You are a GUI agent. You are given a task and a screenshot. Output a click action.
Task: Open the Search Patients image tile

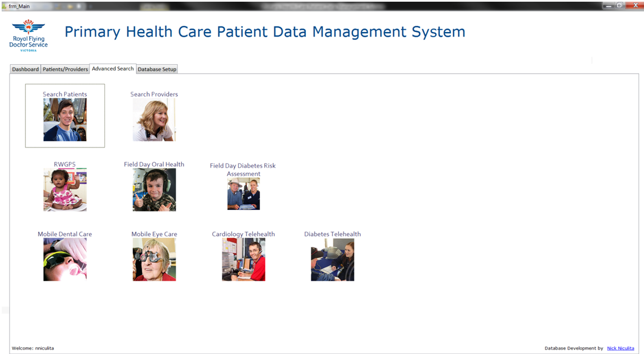point(65,120)
